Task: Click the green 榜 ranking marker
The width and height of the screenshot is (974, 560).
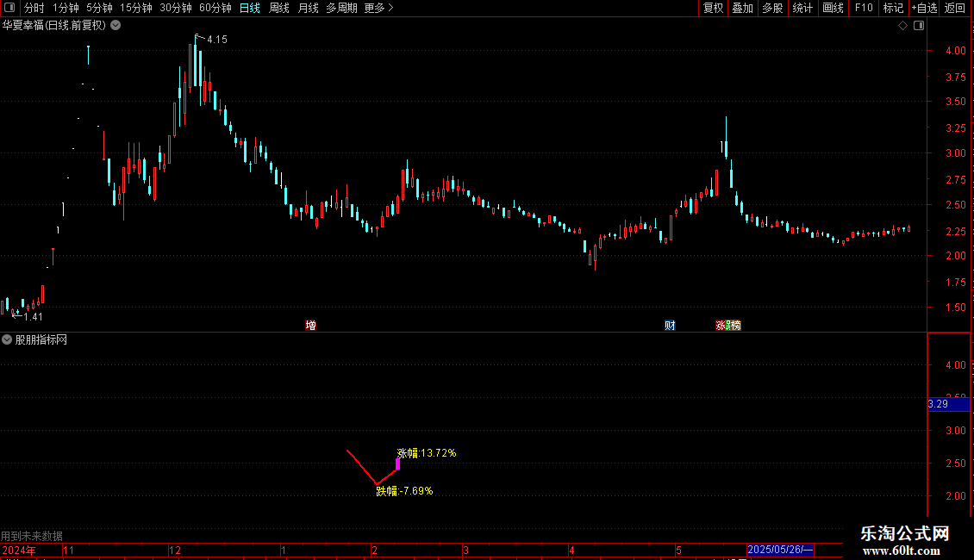Action: pyautogui.click(x=735, y=326)
